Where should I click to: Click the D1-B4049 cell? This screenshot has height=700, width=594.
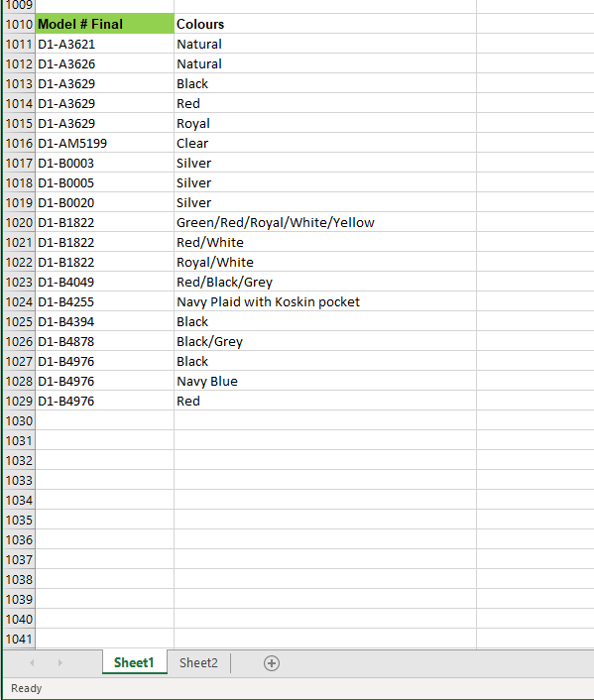pyautogui.click(x=104, y=282)
